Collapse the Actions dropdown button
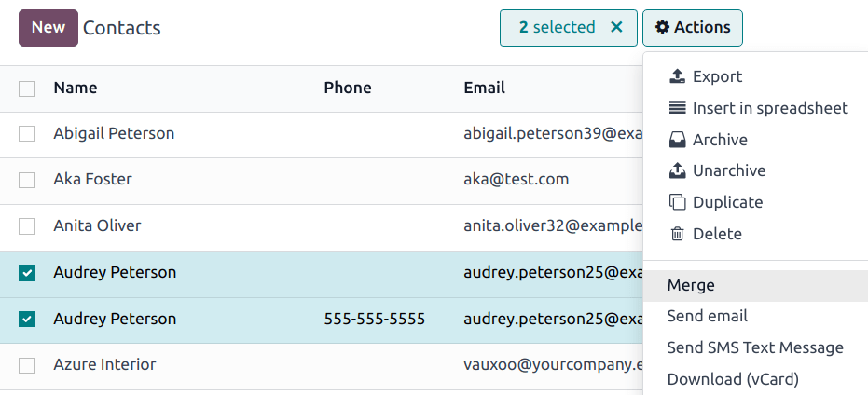Viewport: 868px width, 395px height. click(x=693, y=27)
